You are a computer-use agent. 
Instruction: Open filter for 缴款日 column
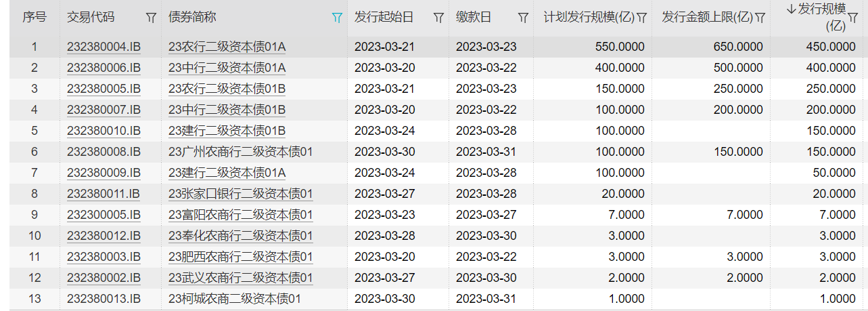pos(523,18)
